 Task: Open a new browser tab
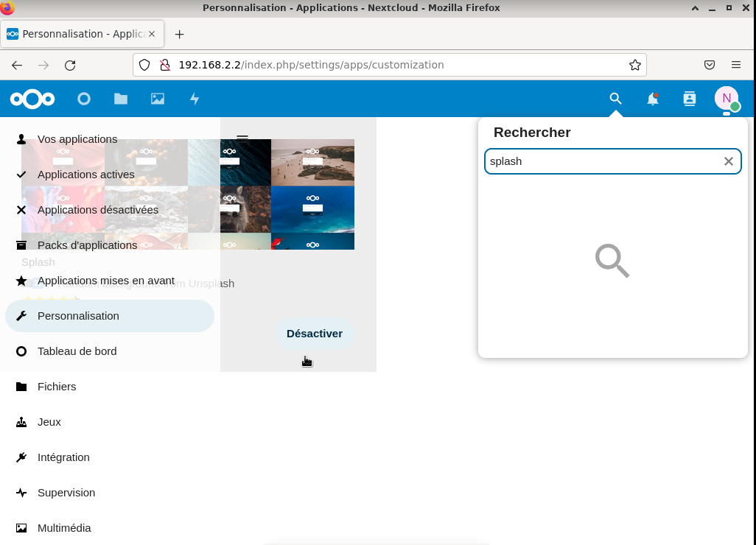click(x=179, y=34)
